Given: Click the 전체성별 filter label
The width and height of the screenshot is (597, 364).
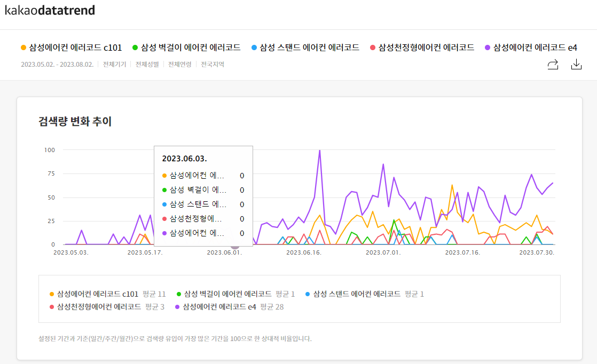Looking at the screenshot, I should pos(147,64).
